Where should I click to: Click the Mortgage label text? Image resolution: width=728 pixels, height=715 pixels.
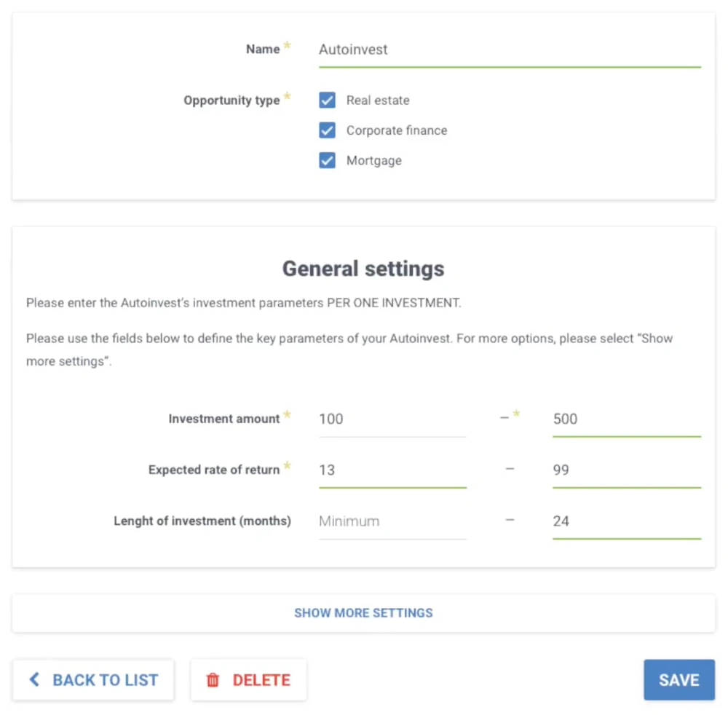373,161
